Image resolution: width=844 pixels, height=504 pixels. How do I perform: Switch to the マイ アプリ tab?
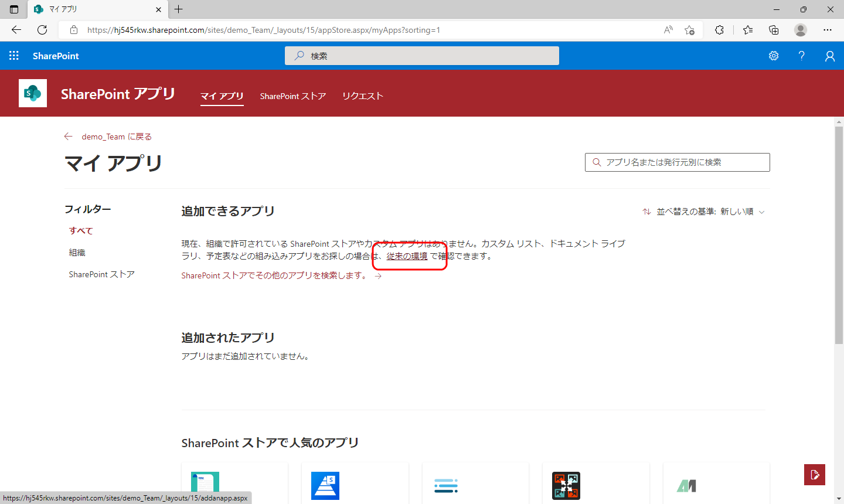pyautogui.click(x=222, y=96)
